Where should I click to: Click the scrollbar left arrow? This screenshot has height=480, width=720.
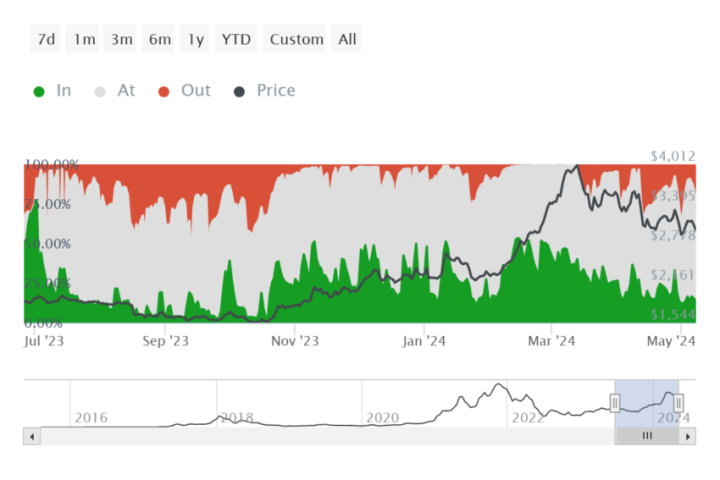[x=32, y=436]
